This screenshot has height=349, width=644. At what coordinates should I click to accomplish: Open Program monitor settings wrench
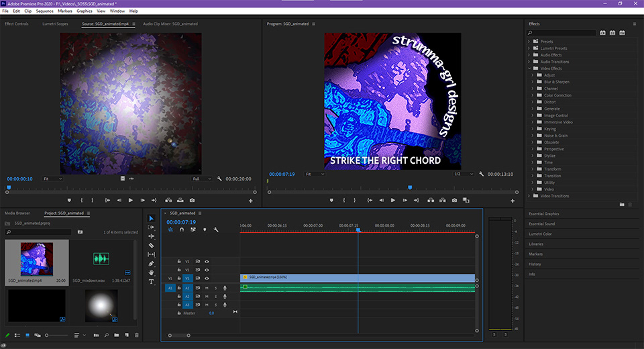click(x=482, y=174)
